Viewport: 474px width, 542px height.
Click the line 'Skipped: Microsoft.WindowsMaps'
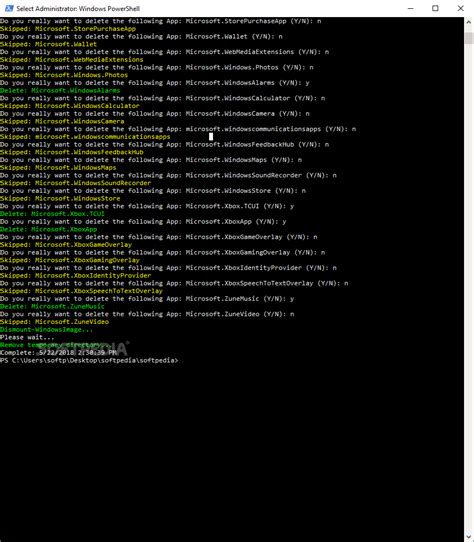(58, 168)
